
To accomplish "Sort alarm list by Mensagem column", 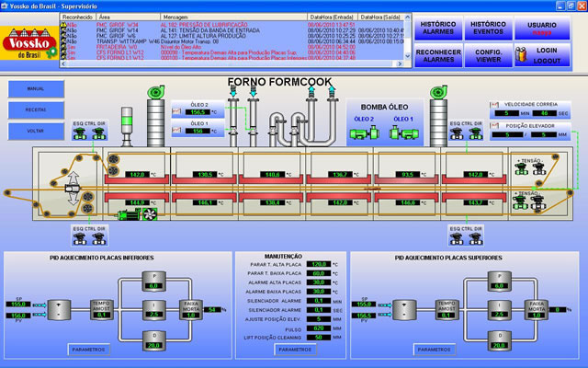I will point(233,17).
